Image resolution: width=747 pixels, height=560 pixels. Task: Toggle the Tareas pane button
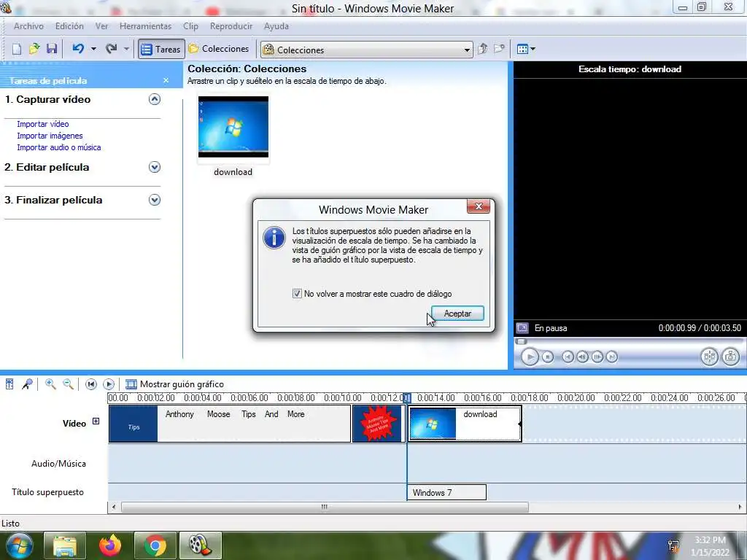tap(161, 49)
